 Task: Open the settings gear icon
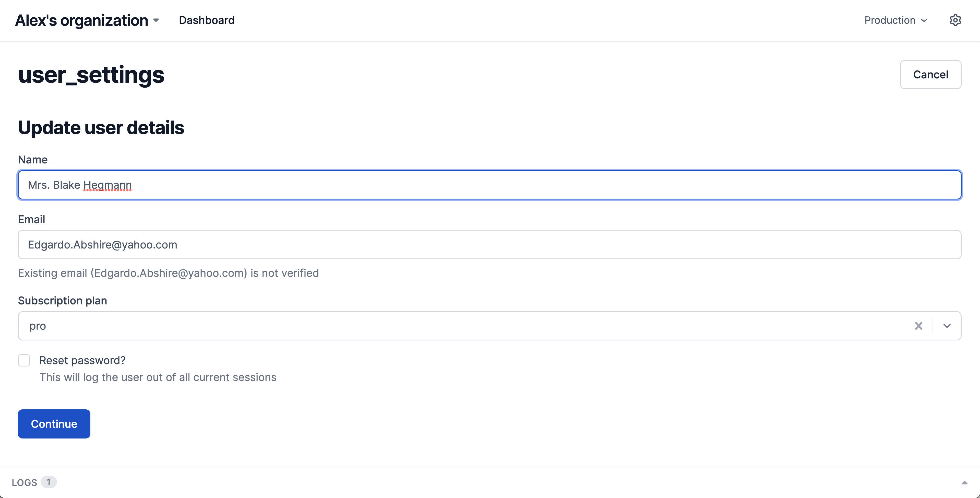[x=955, y=20]
